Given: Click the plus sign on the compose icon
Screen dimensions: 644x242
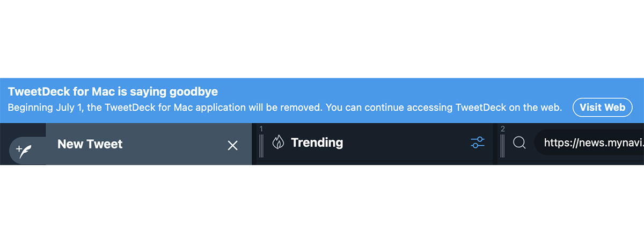Looking at the screenshot, I should point(19,147).
